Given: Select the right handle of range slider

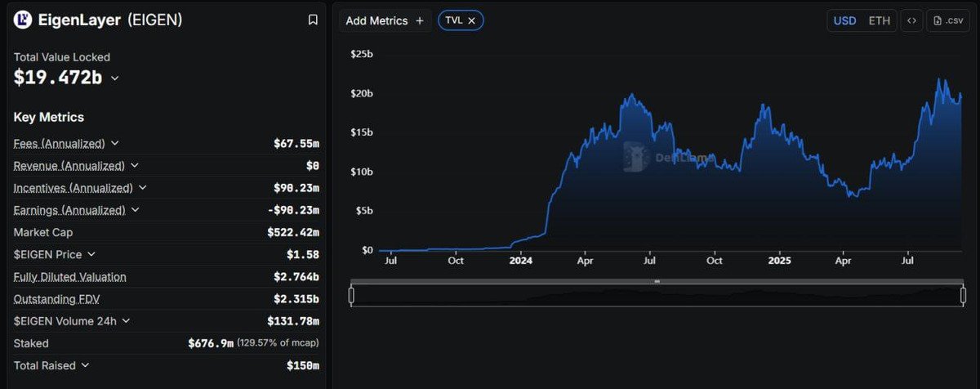Looking at the screenshot, I should click(963, 295).
